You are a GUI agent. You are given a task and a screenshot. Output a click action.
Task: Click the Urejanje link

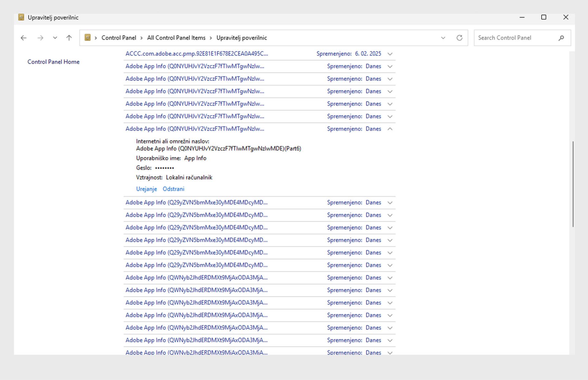tap(146, 189)
